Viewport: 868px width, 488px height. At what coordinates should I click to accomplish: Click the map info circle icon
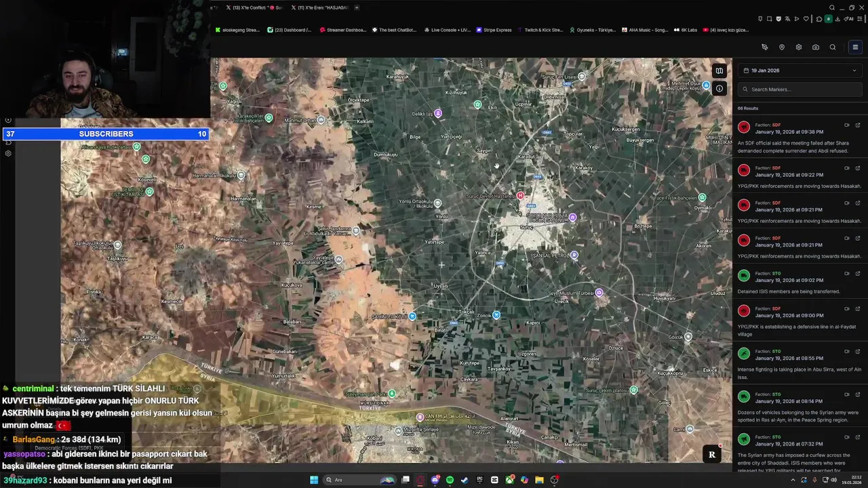coord(719,88)
